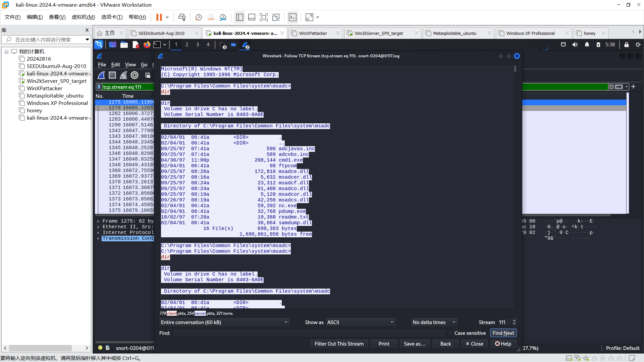Open the Kali applications menu icon

[99, 45]
